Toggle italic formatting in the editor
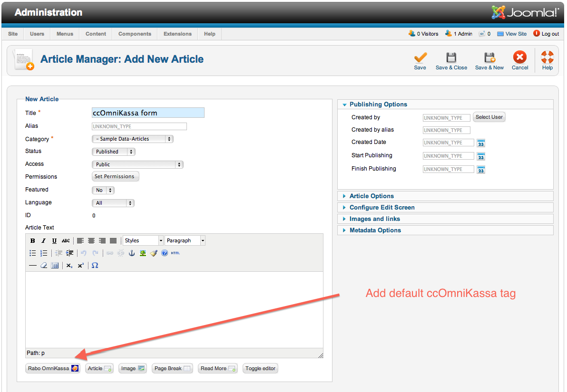Image resolution: width=567 pixels, height=392 pixels. [43, 240]
